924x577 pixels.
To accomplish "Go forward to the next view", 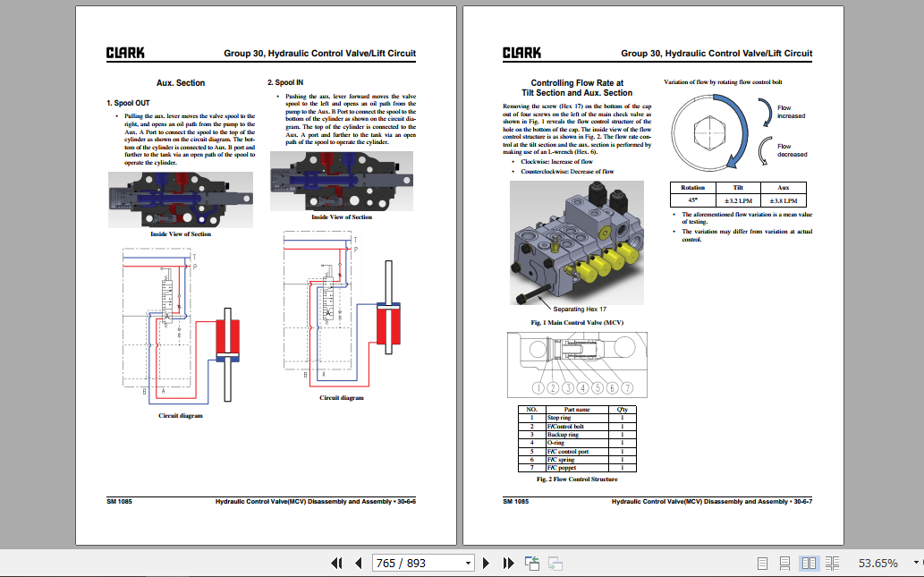I will 555,563.
